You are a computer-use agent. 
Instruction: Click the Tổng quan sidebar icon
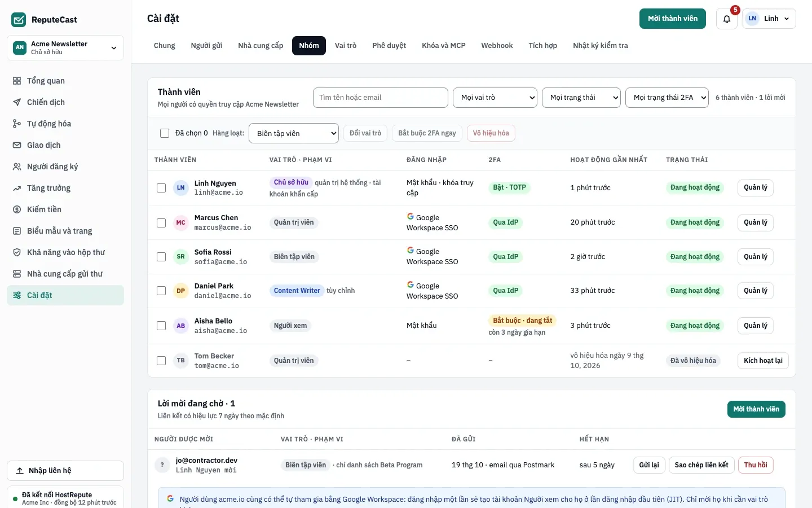pos(17,81)
